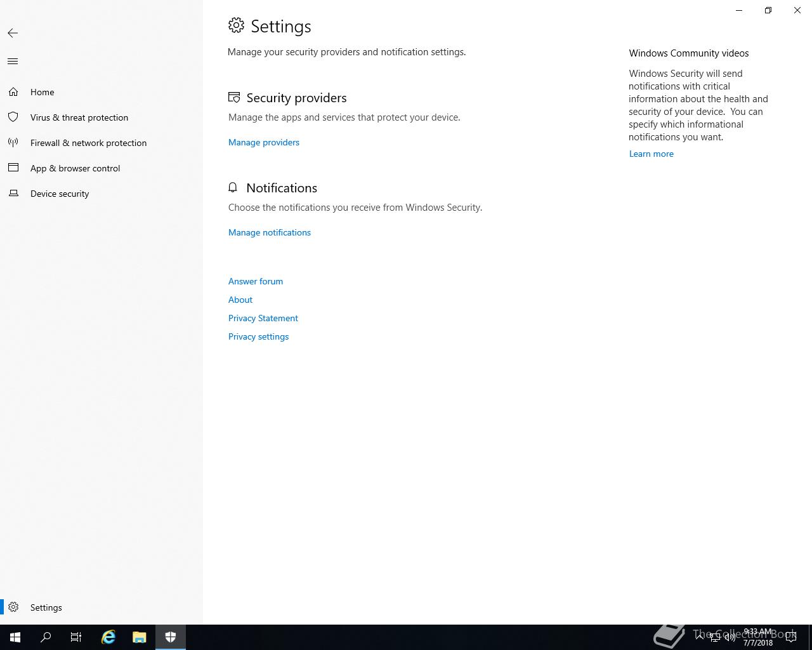812x650 pixels.
Task: Select the Home house icon
Action: click(x=13, y=92)
